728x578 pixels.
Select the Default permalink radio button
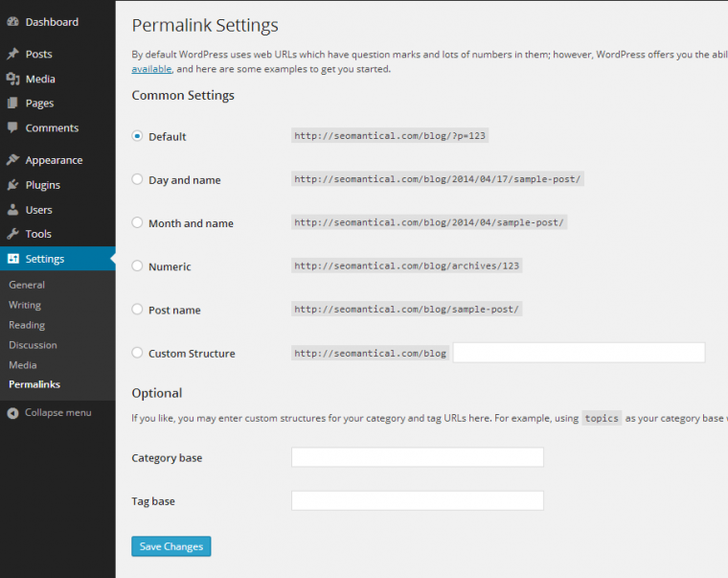tap(137, 136)
